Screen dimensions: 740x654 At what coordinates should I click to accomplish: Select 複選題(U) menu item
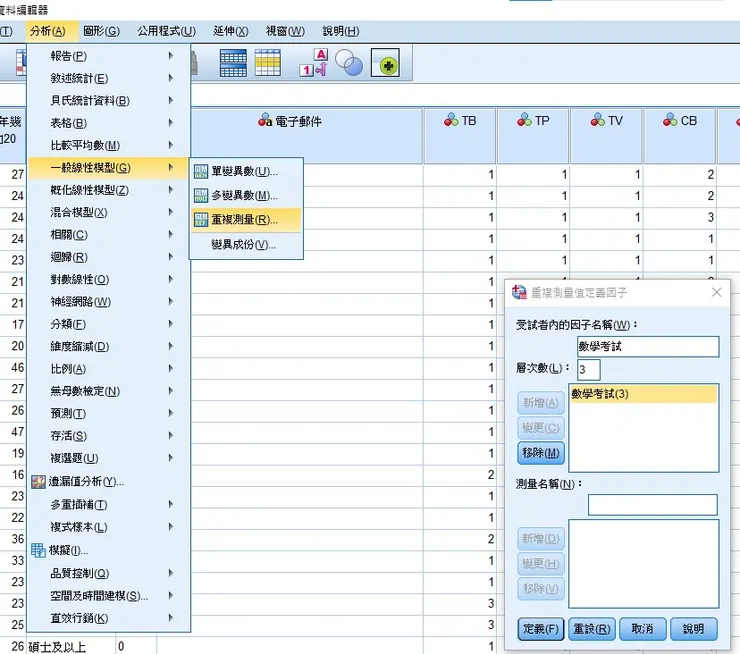109,458
